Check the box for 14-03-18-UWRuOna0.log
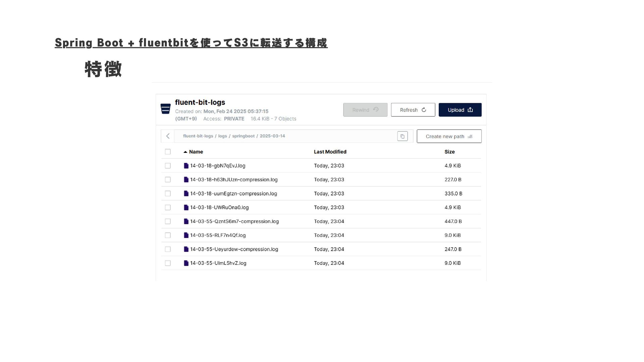 168,207
